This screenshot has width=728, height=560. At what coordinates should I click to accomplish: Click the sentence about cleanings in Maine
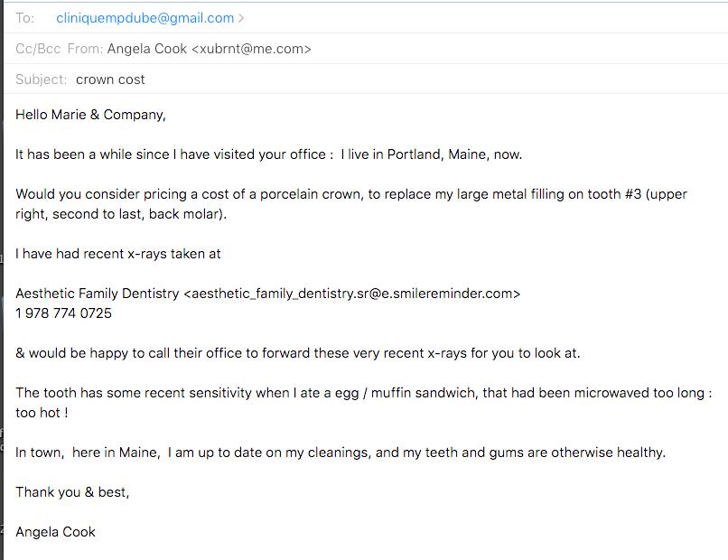pos(341,453)
